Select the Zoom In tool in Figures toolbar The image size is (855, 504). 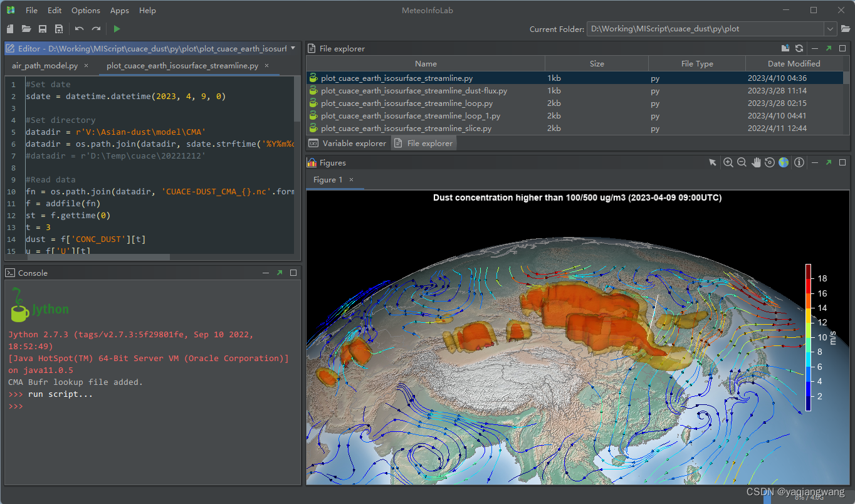[x=728, y=162]
